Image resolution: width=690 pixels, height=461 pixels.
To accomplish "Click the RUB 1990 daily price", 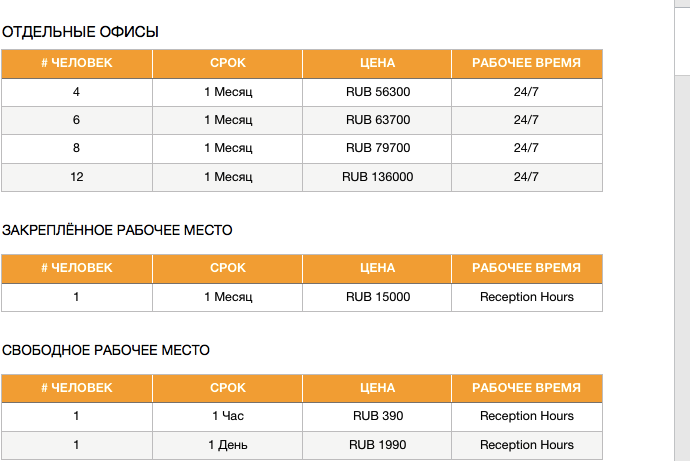I will [377, 445].
